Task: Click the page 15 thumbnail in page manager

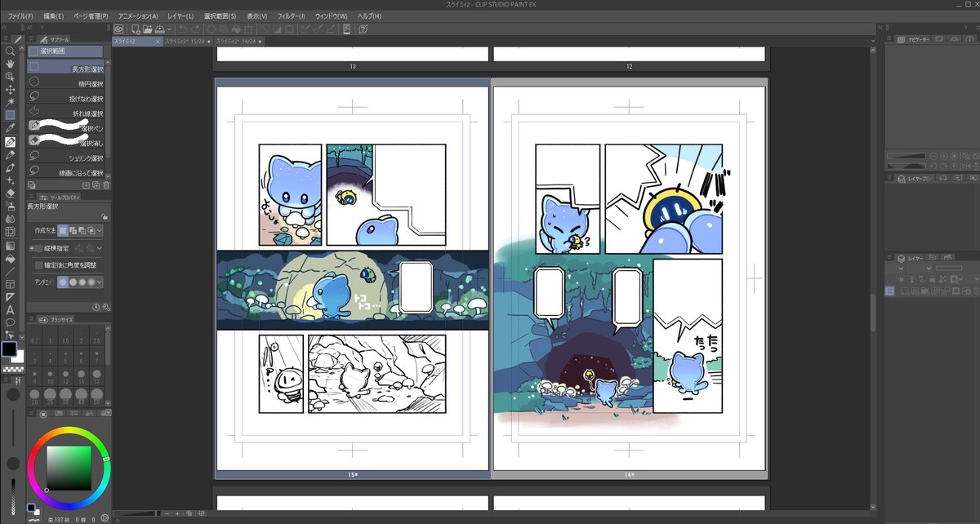Action: (x=353, y=278)
